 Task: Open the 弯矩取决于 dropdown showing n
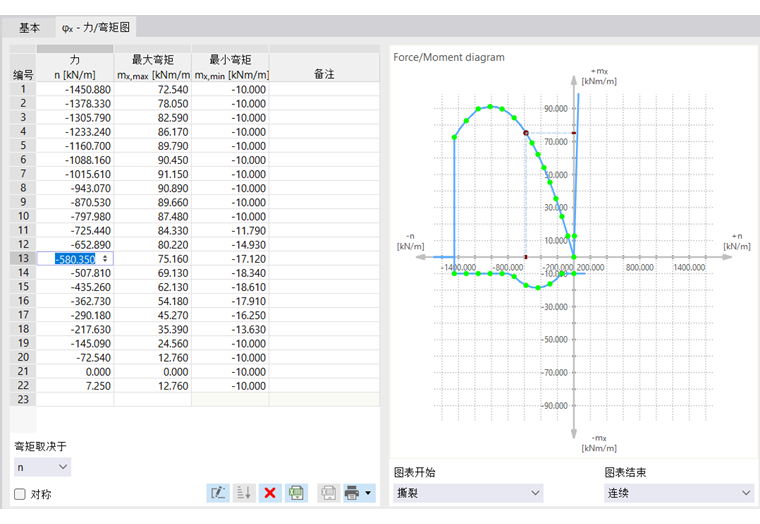[43, 467]
